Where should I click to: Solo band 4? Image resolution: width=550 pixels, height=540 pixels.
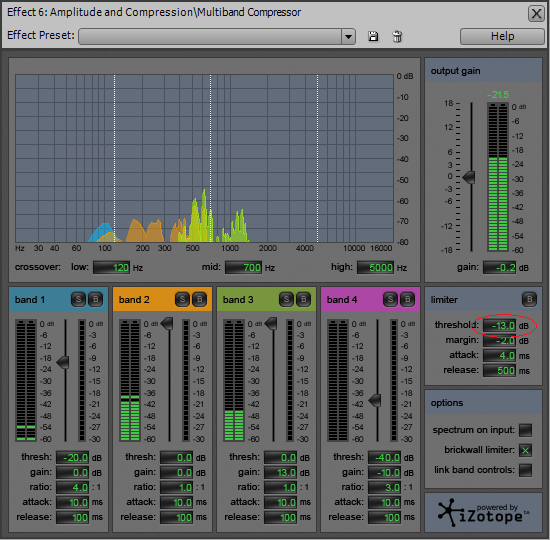[x=390, y=299]
